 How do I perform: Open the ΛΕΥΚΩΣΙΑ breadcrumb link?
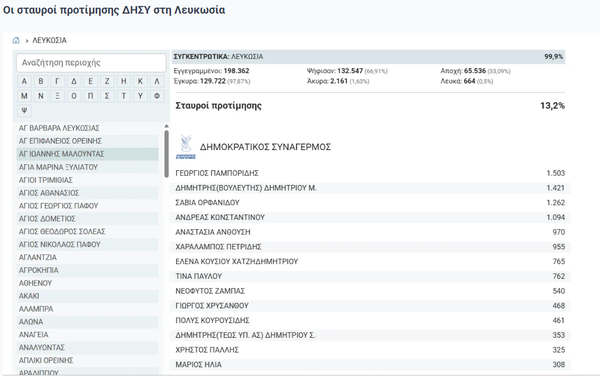(x=49, y=40)
